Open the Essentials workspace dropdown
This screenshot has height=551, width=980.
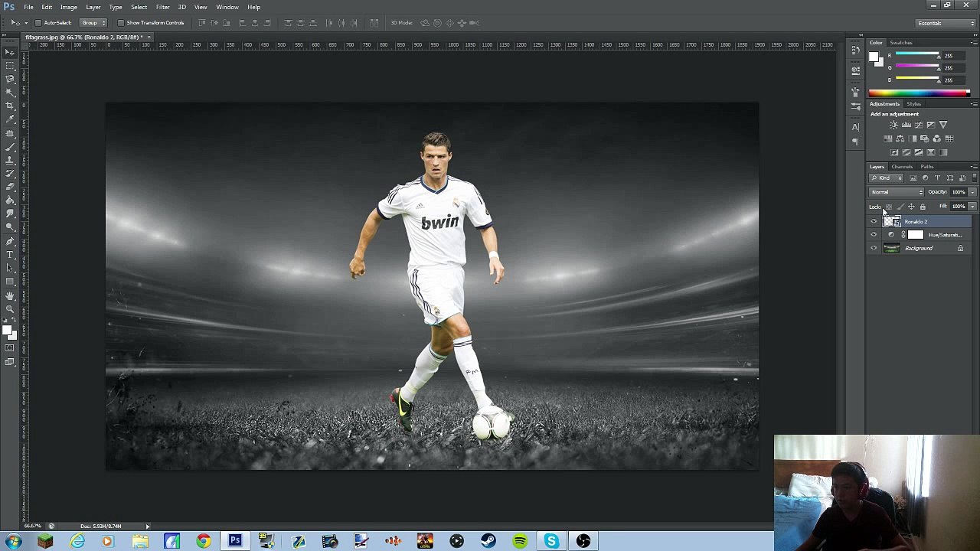946,23
